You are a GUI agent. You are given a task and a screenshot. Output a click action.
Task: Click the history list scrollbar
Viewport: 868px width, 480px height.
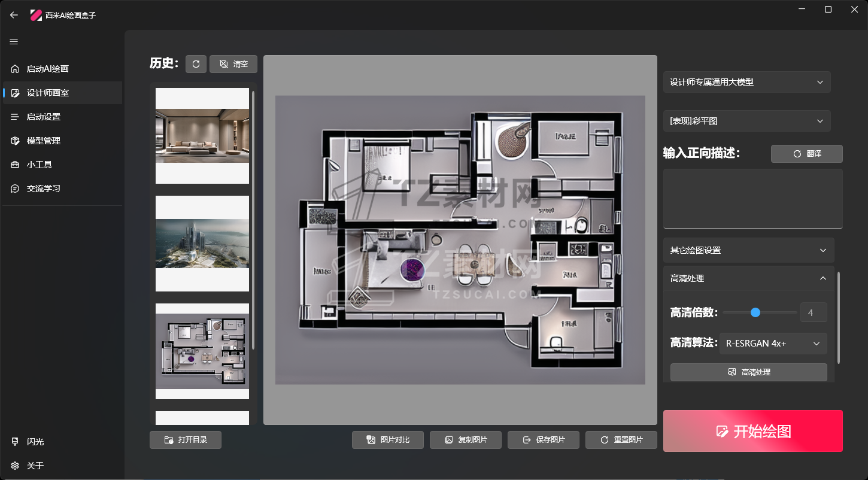(x=253, y=220)
